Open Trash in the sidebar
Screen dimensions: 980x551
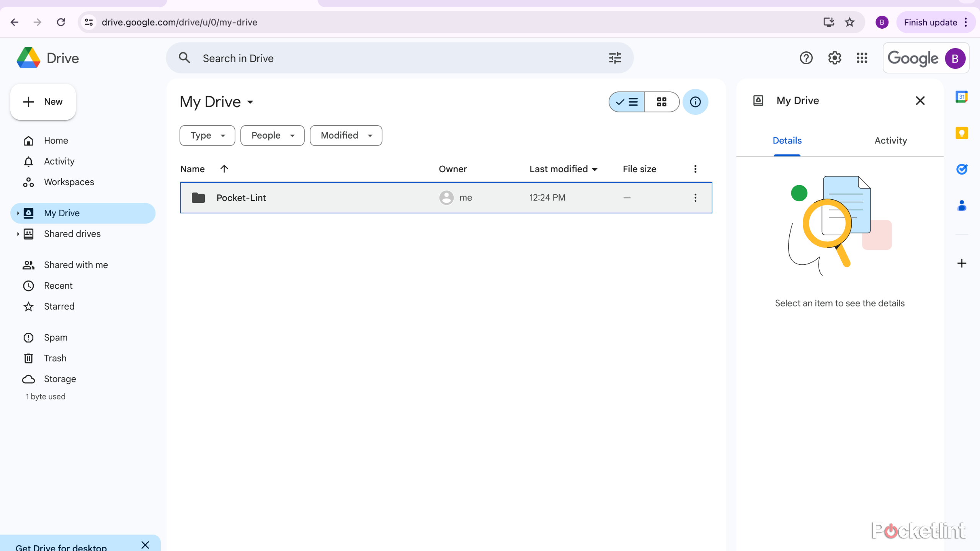(x=55, y=358)
